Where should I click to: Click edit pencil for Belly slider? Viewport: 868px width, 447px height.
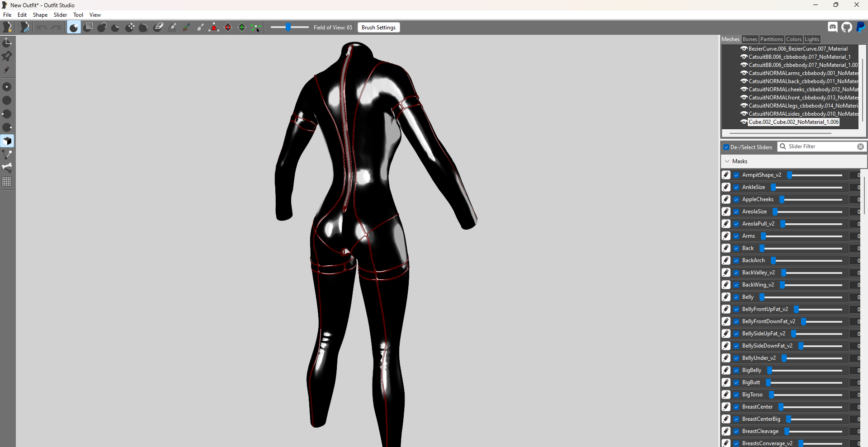click(x=726, y=297)
